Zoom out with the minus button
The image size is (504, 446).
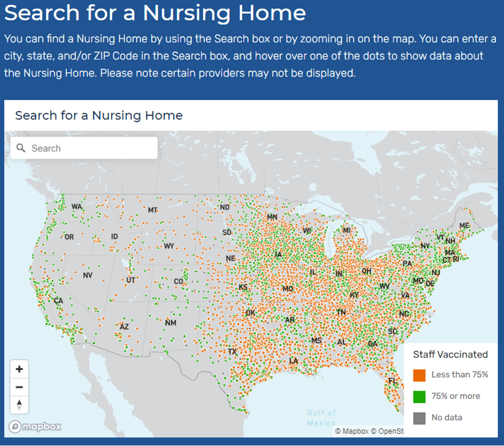pos(19,387)
